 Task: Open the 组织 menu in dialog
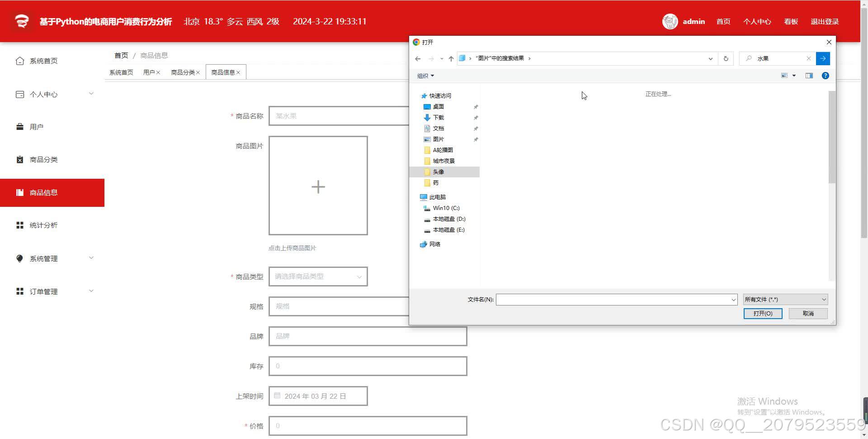(425, 76)
